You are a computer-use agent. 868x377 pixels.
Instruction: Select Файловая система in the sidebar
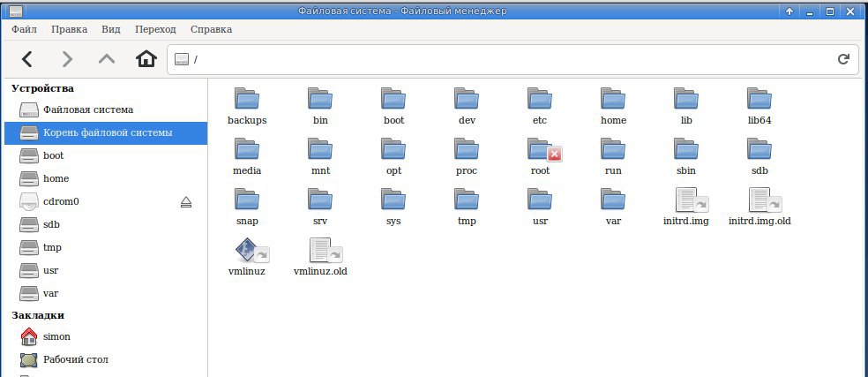click(106, 109)
